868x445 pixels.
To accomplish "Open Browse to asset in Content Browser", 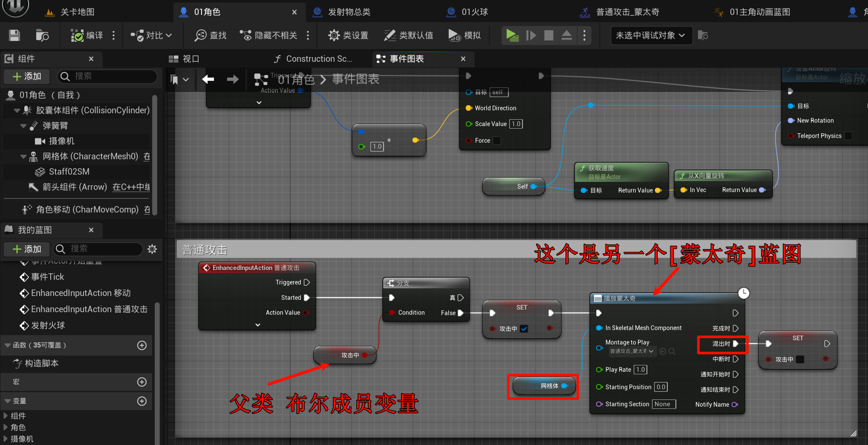I will [x=42, y=35].
